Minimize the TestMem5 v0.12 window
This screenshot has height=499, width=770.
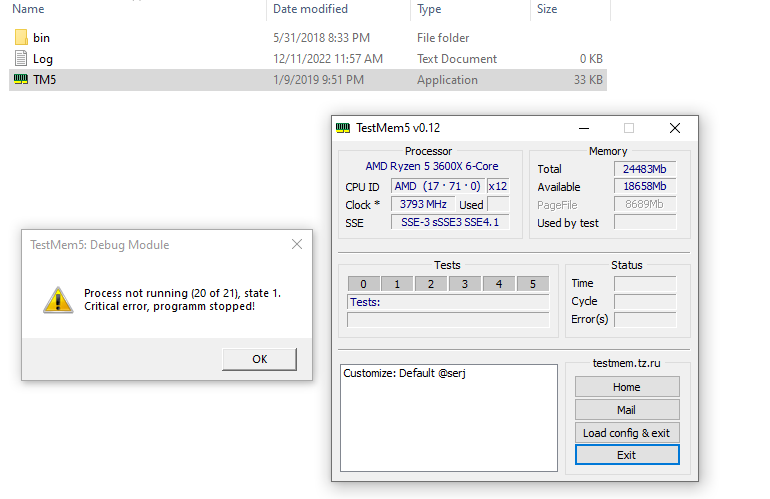pos(584,128)
